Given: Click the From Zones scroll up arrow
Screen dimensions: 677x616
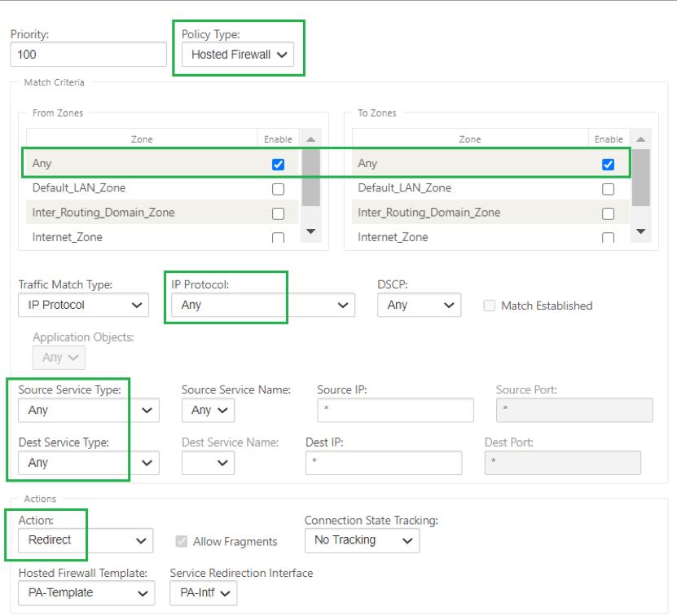Looking at the screenshot, I should coord(310,139).
